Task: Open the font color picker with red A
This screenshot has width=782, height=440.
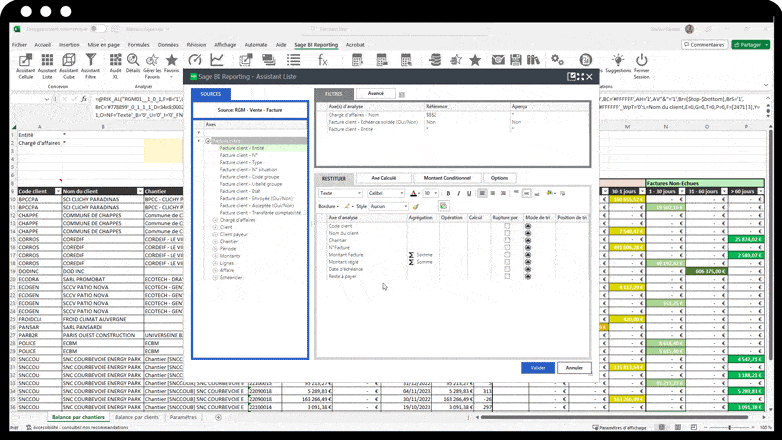Action: pyautogui.click(x=415, y=194)
